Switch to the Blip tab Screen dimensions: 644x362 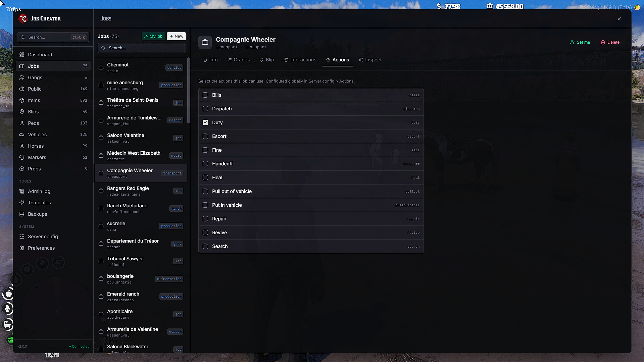click(267, 60)
